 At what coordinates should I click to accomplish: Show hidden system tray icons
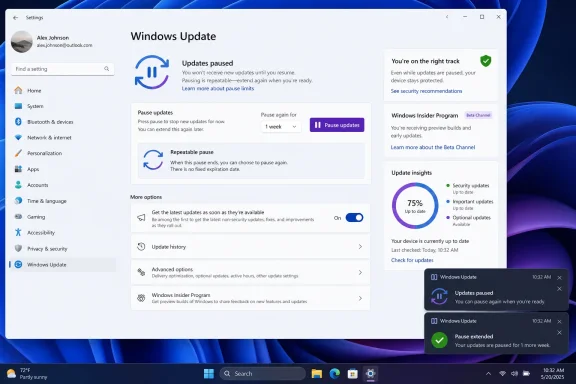tap(488, 374)
